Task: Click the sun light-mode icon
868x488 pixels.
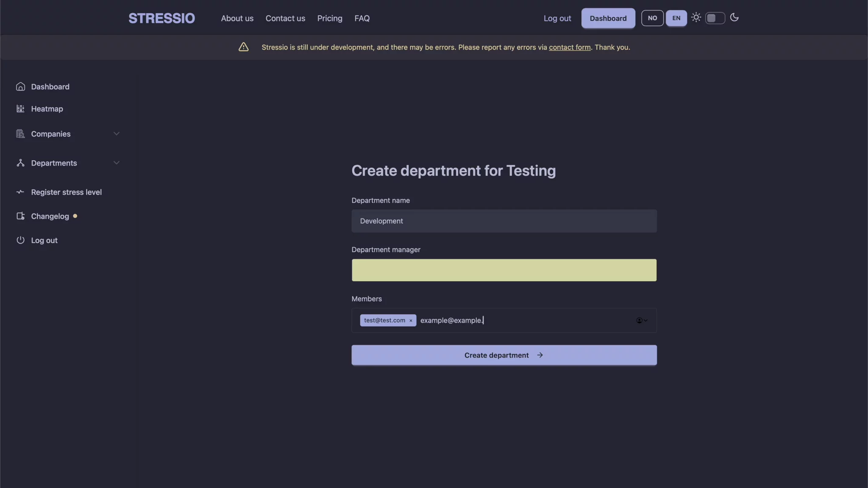Action: 696,18
